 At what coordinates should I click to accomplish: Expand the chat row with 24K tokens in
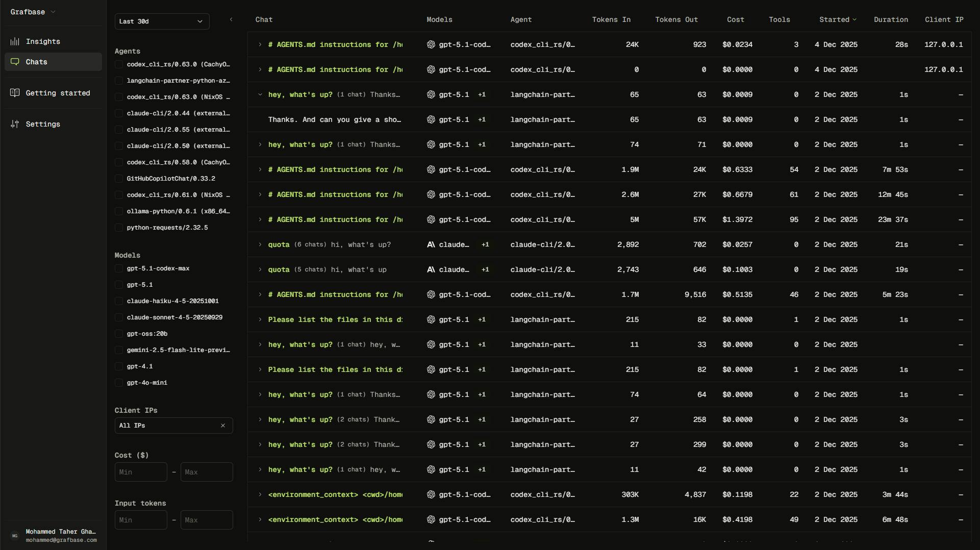[260, 44]
